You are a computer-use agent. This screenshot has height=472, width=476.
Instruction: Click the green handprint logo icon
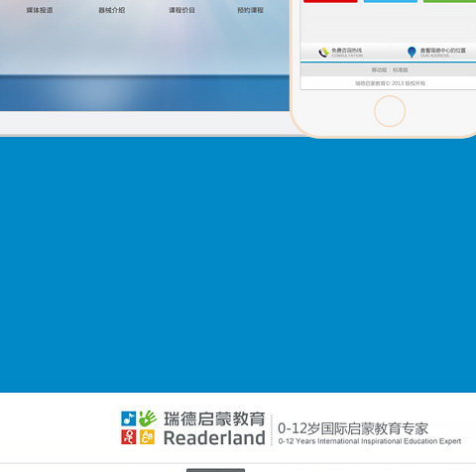(x=148, y=418)
